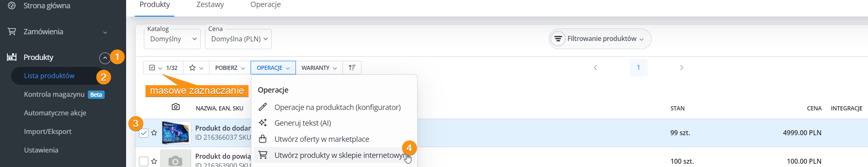Image resolution: width=868 pixels, height=167 pixels.
Task: Open the Katalog dropdown
Action: click(172, 39)
